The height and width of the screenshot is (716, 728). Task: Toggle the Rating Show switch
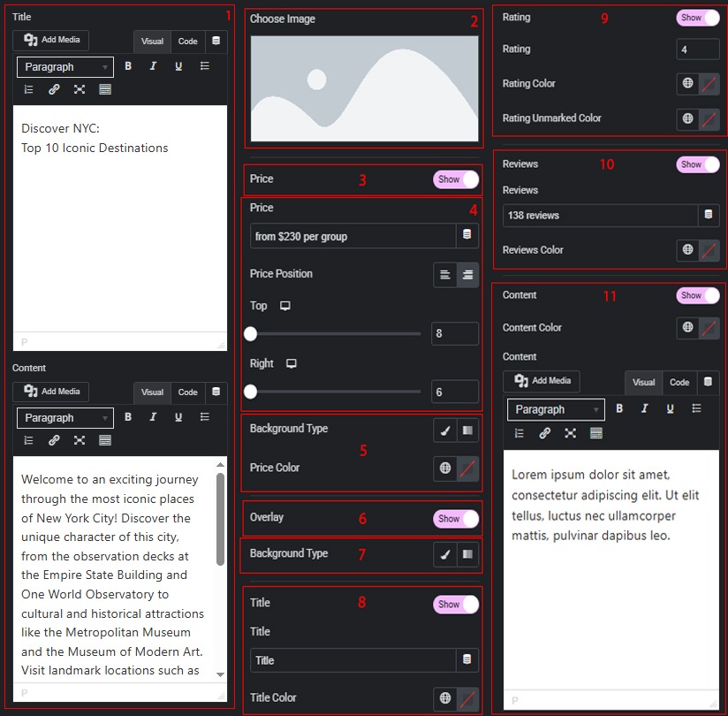point(698,18)
